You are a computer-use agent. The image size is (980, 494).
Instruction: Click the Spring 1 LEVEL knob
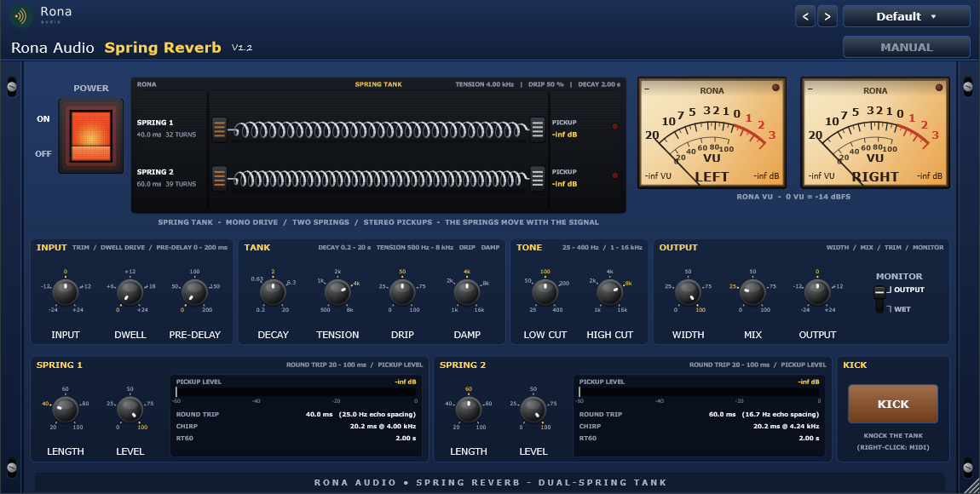click(x=130, y=409)
